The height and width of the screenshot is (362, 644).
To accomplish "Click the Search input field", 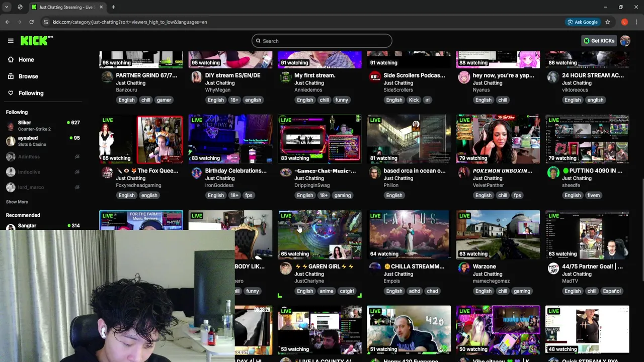I will 322,41.
